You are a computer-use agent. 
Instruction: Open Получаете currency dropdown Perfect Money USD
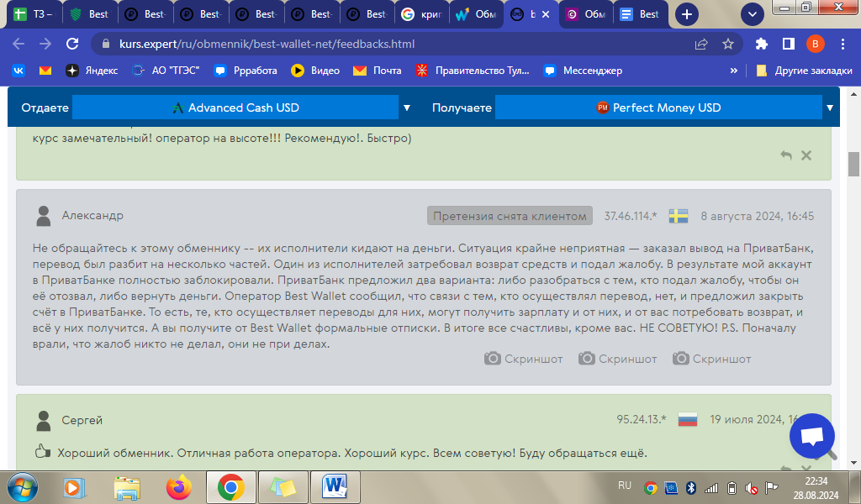(x=658, y=108)
